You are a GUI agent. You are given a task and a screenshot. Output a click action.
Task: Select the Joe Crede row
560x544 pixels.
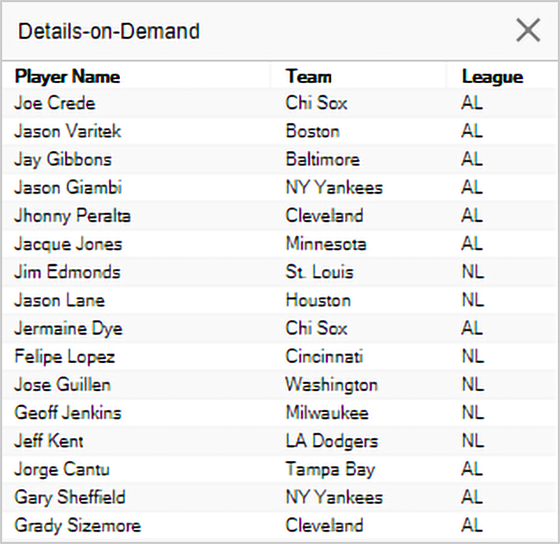point(280,103)
